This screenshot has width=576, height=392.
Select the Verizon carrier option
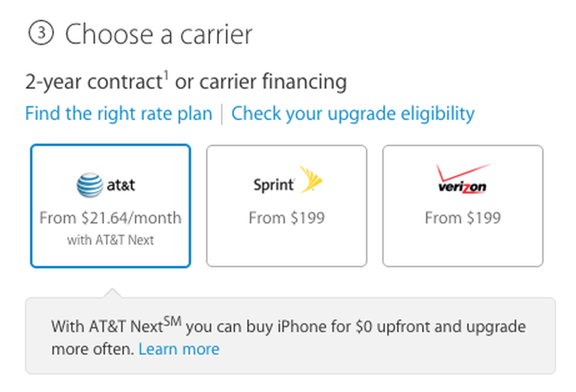[x=463, y=205]
